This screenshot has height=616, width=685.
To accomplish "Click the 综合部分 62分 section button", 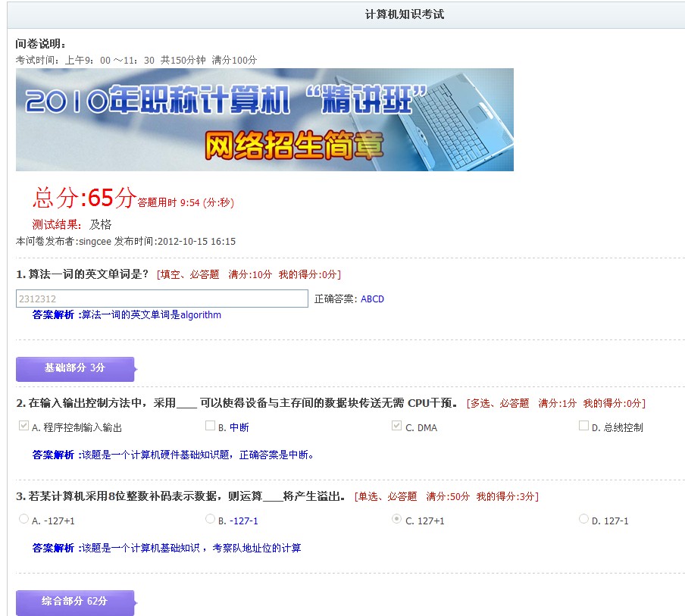I will pyautogui.click(x=76, y=602).
